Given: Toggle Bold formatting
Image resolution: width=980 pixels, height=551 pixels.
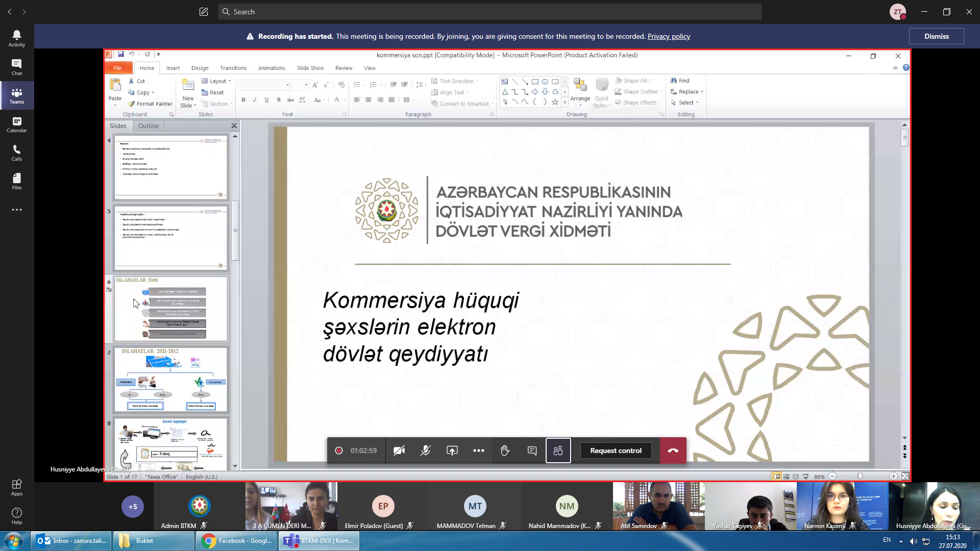Looking at the screenshot, I should 243,100.
